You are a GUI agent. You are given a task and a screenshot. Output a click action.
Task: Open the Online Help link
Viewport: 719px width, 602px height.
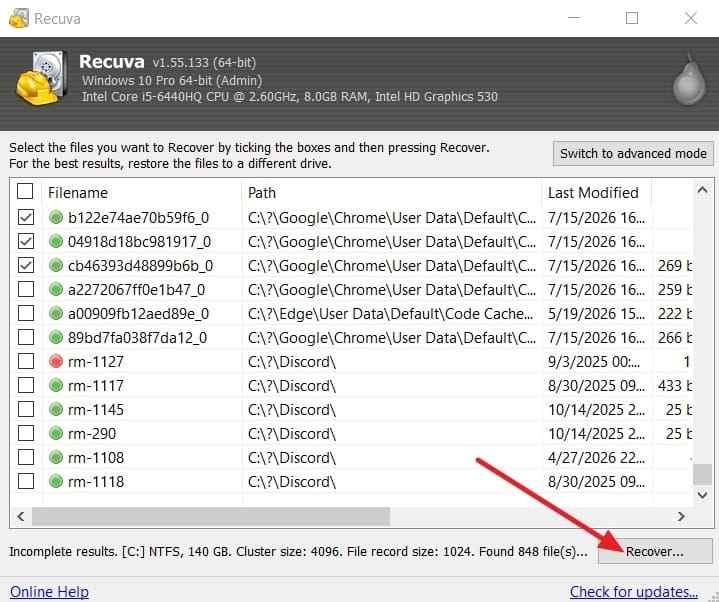(x=50, y=591)
